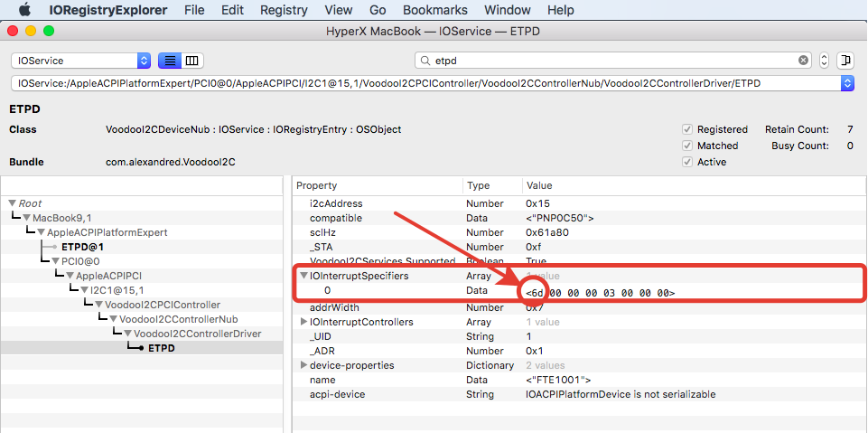Viewport: 868px width, 433px height.
Task: Select ETPD@1 in the registry tree
Action: [x=83, y=247]
